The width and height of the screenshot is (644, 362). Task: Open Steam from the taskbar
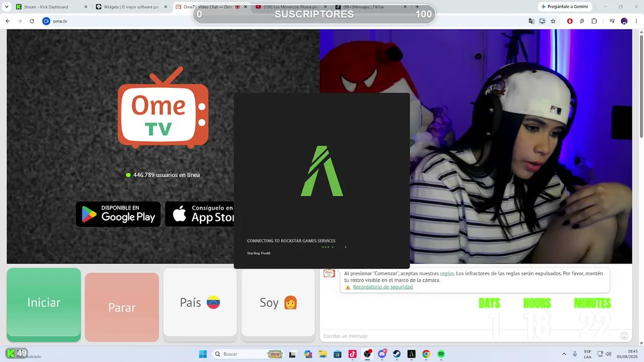pos(397,354)
